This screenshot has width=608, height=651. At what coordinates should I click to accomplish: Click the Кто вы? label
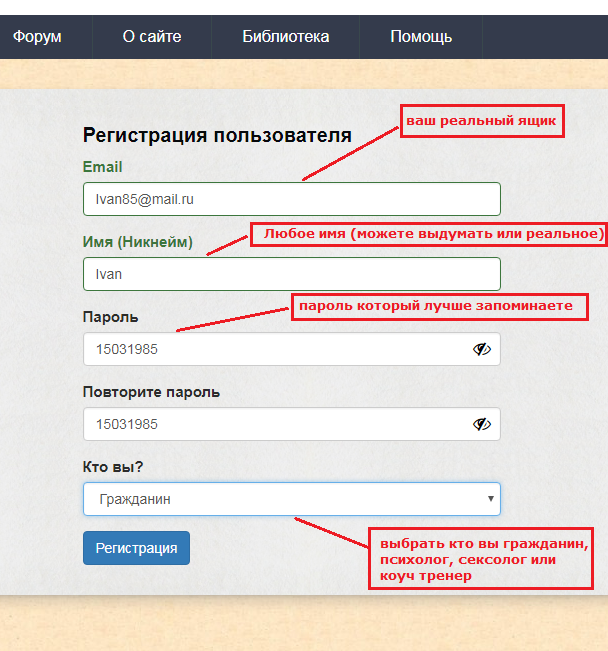pos(113,467)
